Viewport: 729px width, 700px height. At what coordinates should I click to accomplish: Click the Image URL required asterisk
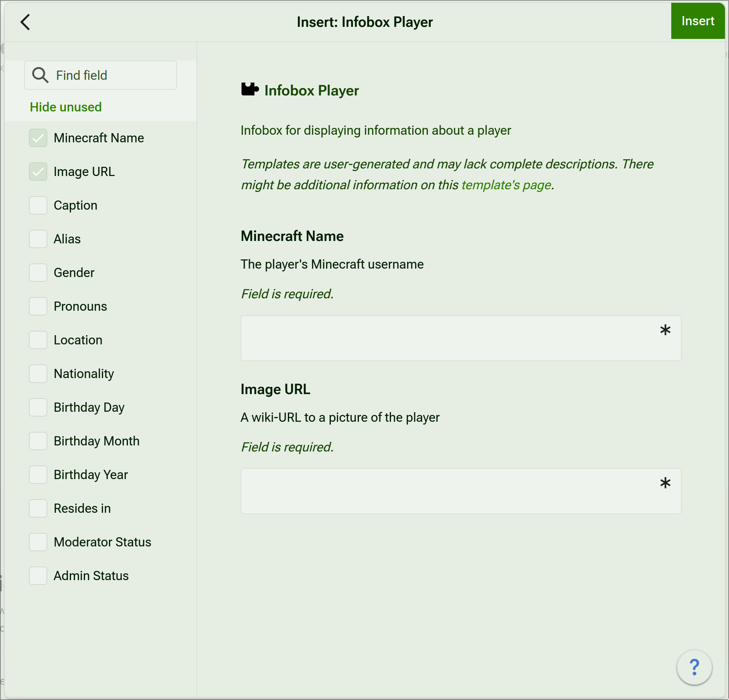click(665, 484)
